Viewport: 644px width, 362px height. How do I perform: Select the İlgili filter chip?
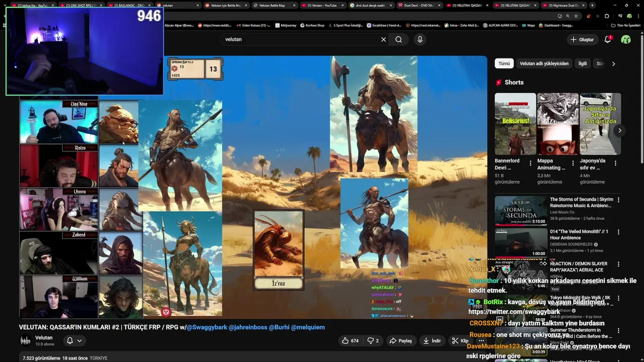click(x=582, y=64)
